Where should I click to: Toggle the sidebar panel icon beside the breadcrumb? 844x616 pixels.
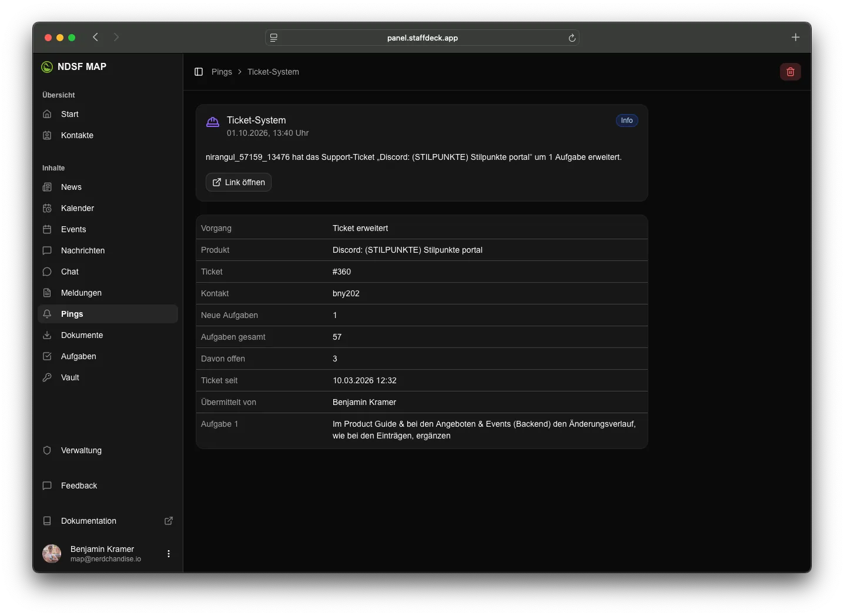tap(199, 72)
